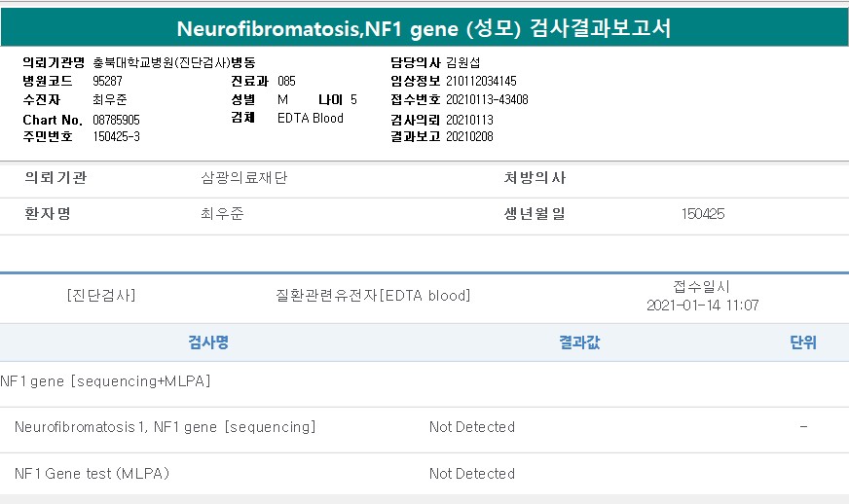This screenshot has width=849, height=504.
Task: Click the 담당의사 name 김원섭
Action: click(x=463, y=62)
